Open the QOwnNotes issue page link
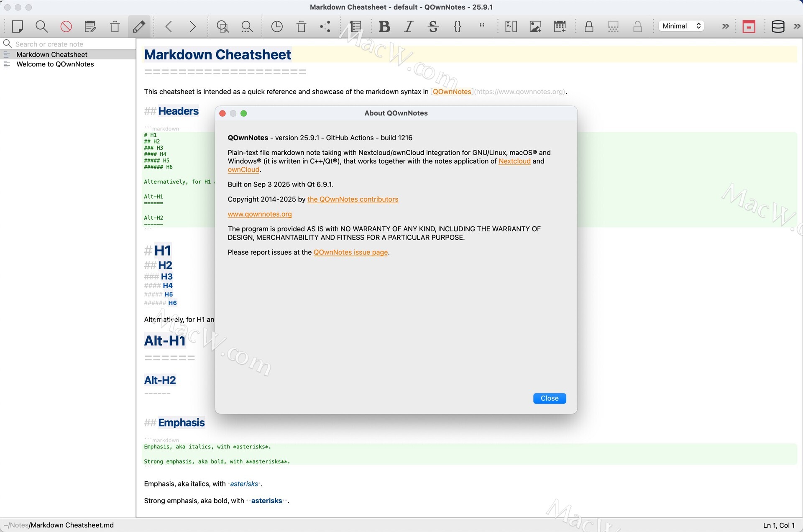Screen dimensions: 803x532 (x=350, y=252)
